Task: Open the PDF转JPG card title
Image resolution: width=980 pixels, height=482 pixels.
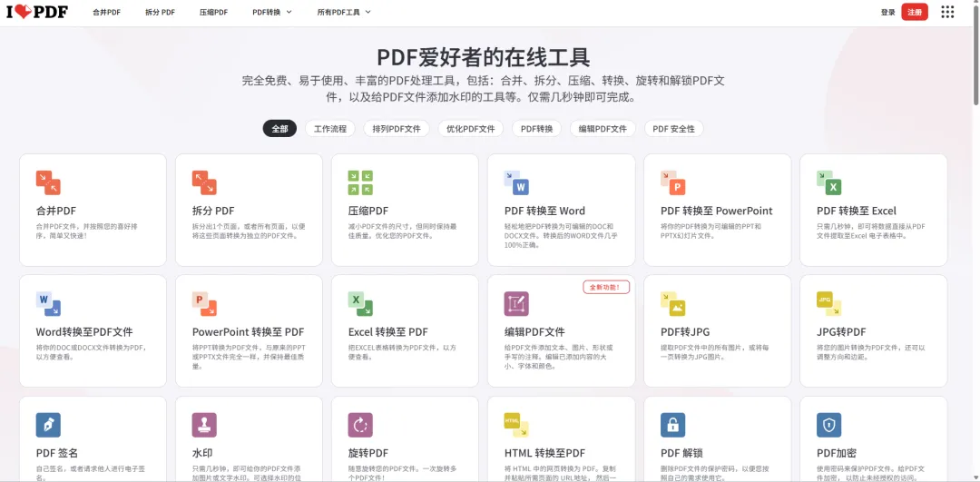Action: pos(685,332)
